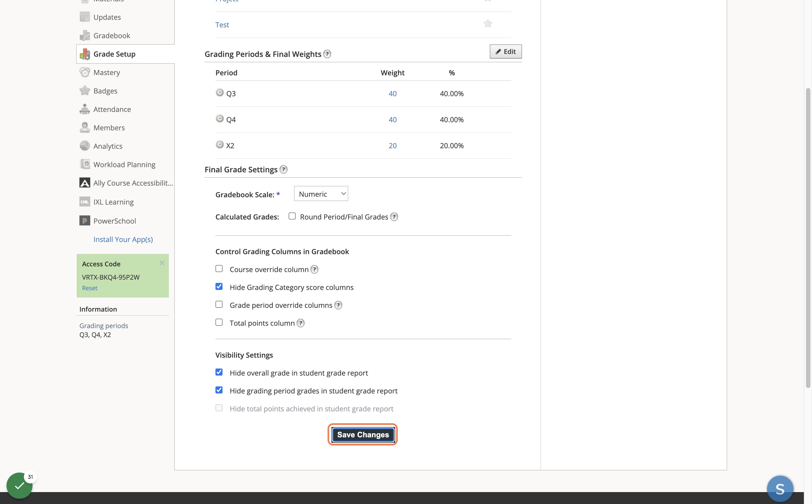The height and width of the screenshot is (504, 812).
Task: Click the page vertical scrollbar
Action: coord(808,238)
